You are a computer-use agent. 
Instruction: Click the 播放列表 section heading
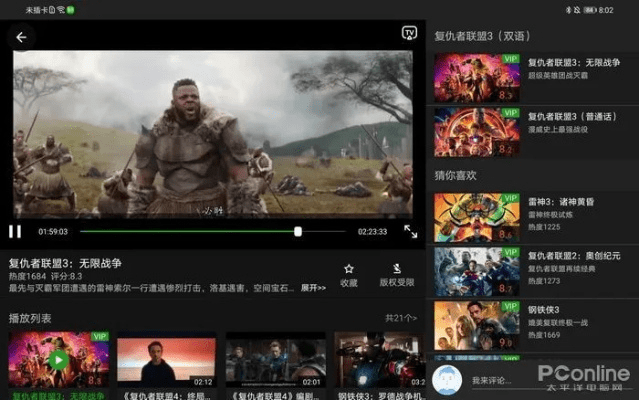pyautogui.click(x=30, y=318)
